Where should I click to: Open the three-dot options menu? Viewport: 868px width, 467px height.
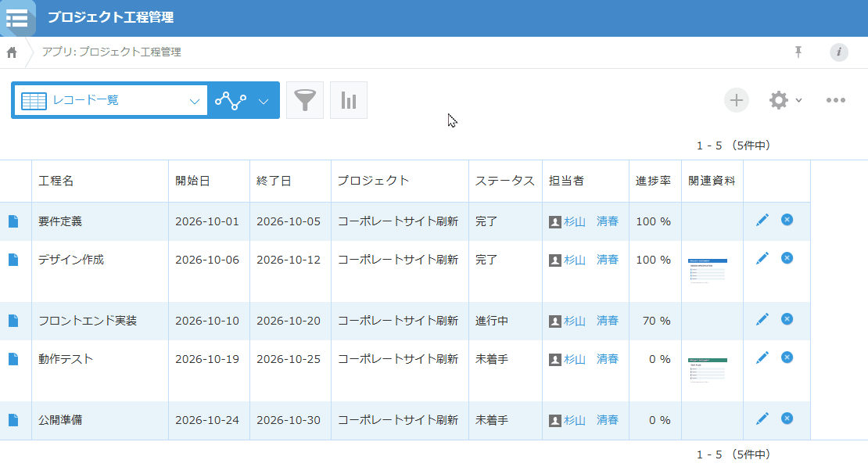click(836, 100)
